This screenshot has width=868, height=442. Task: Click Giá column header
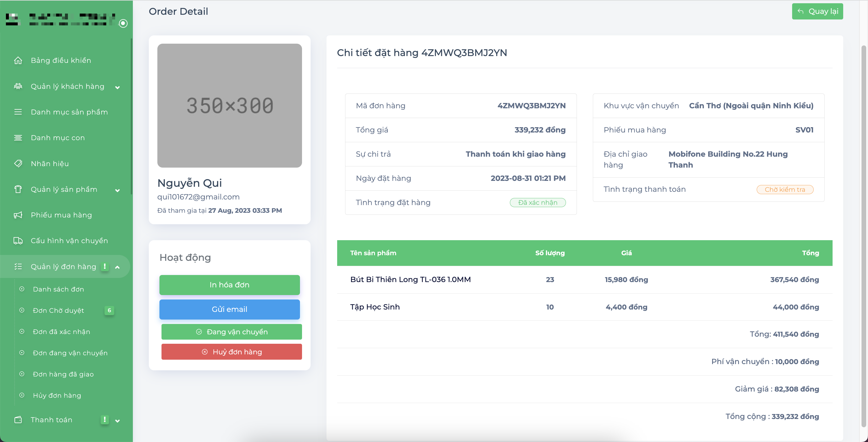[626, 253]
